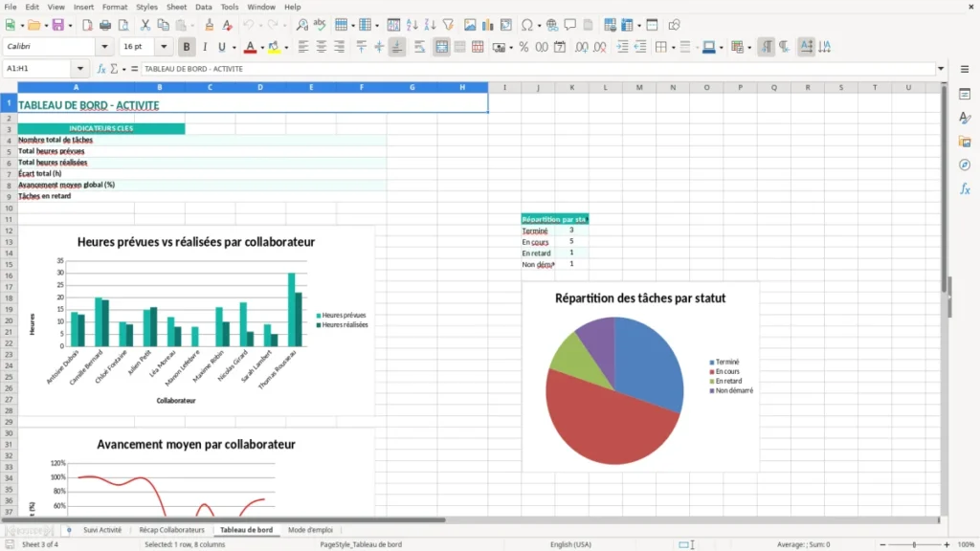Click the zoom in plus button
Viewport: 980px width, 551px height.
point(947,544)
